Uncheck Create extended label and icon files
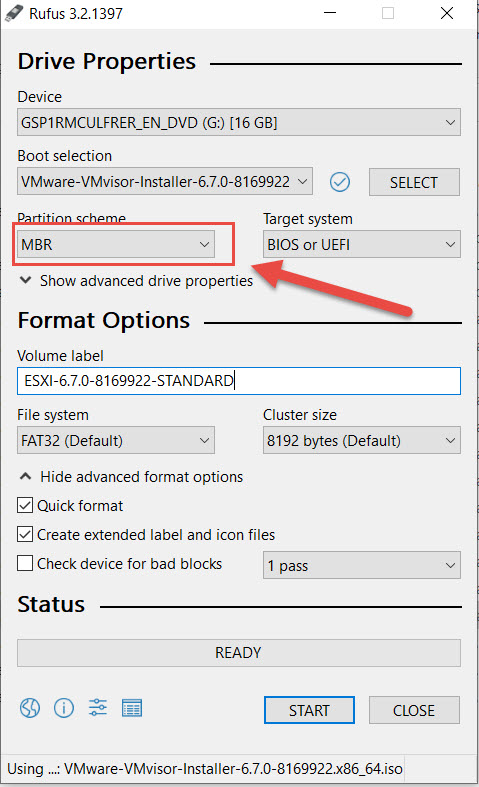The image size is (479, 787). coord(25,534)
